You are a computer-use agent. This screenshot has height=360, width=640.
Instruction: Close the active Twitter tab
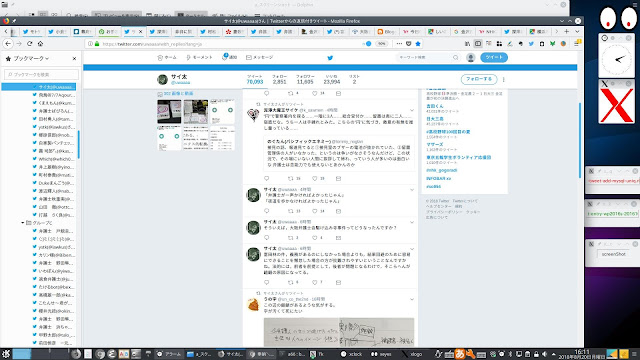(x=141, y=31)
